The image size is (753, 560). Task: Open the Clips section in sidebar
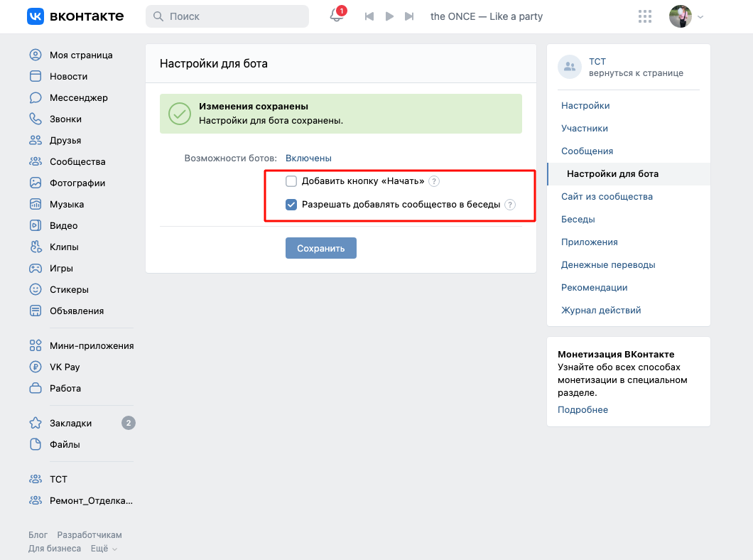[x=64, y=247]
